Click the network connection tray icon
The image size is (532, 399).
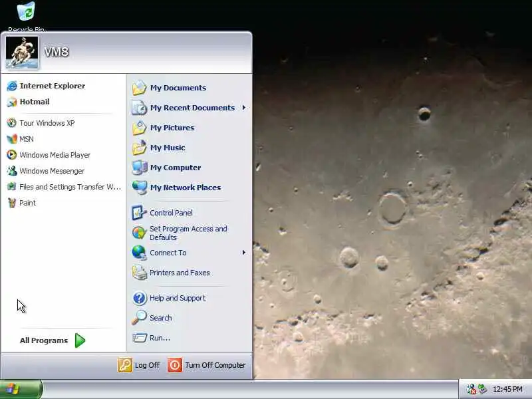pos(482,389)
